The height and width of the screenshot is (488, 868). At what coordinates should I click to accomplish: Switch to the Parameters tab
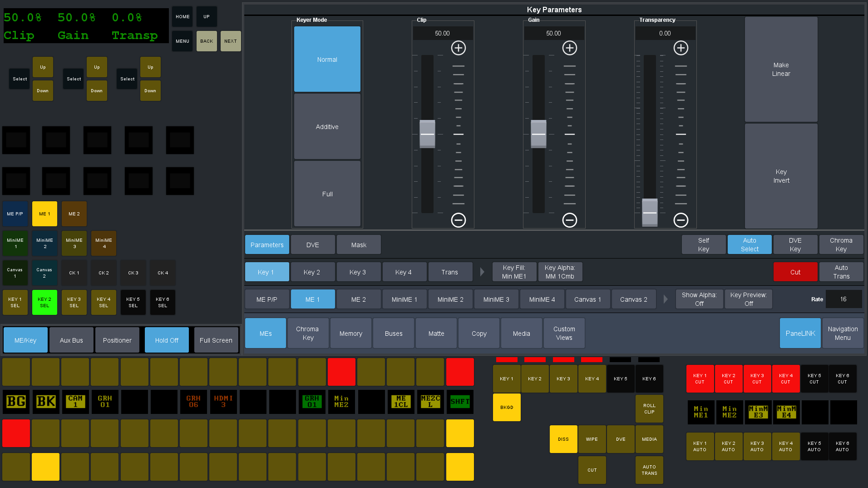pyautogui.click(x=267, y=244)
